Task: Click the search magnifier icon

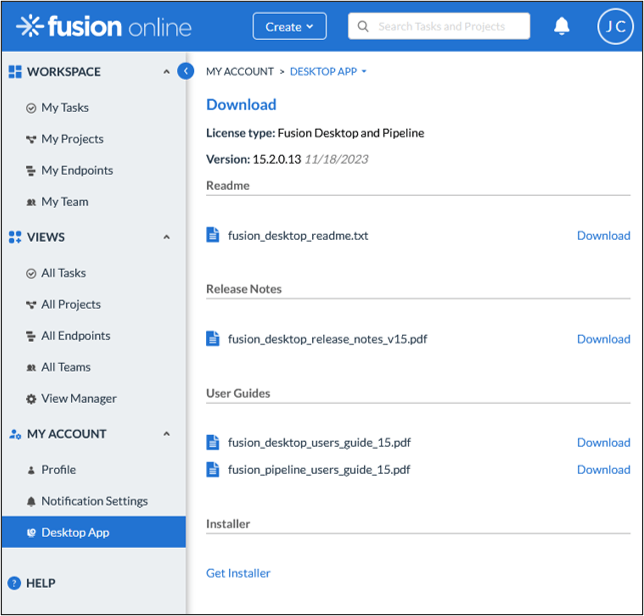Action: point(363,26)
